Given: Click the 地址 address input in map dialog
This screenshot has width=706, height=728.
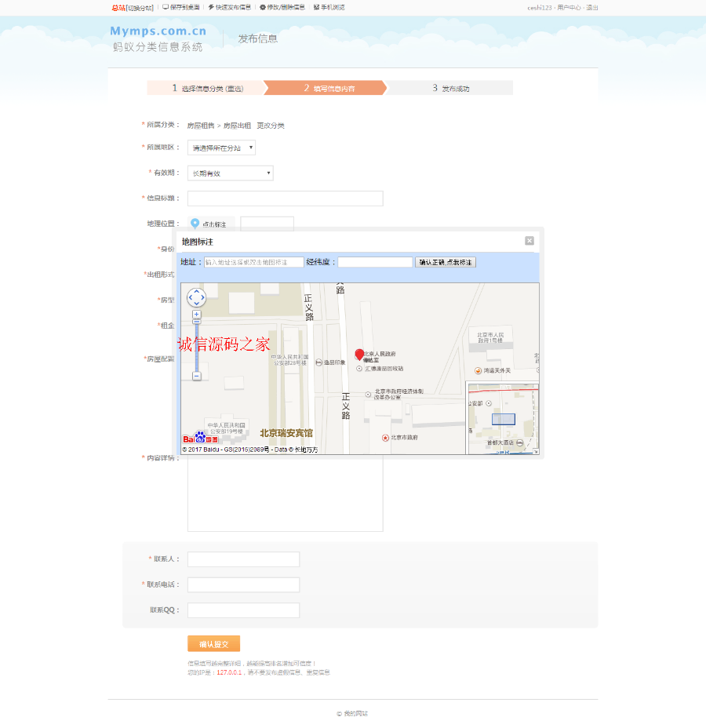Looking at the screenshot, I should click(x=254, y=262).
